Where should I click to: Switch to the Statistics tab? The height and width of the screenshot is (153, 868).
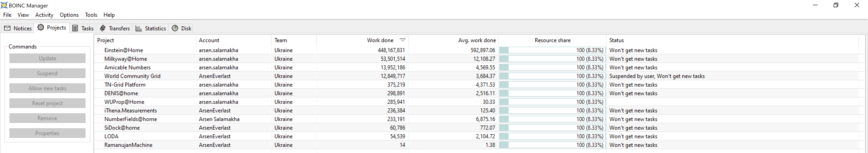(x=151, y=28)
